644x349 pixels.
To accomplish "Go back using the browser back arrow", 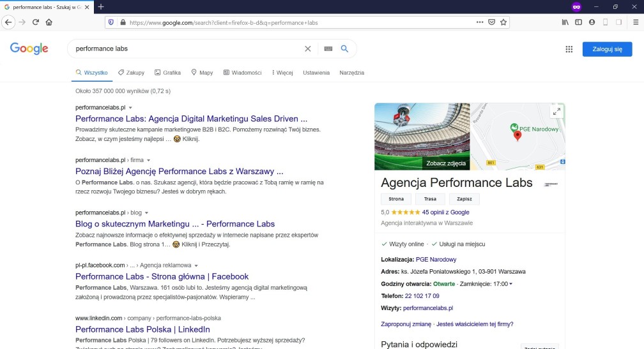I will click(x=8, y=22).
